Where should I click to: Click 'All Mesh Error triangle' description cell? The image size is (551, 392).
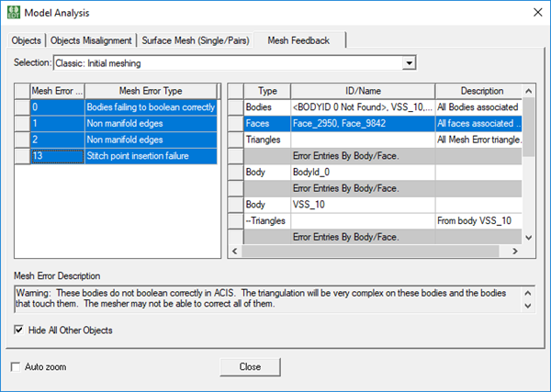pyautogui.click(x=478, y=140)
